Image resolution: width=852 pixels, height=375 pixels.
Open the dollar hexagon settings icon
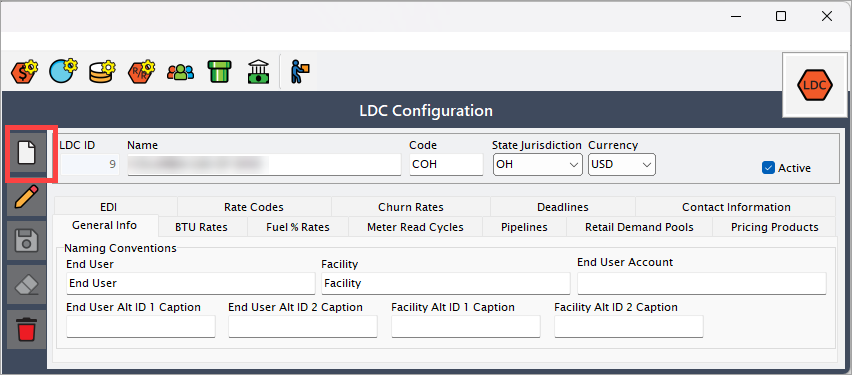click(25, 71)
